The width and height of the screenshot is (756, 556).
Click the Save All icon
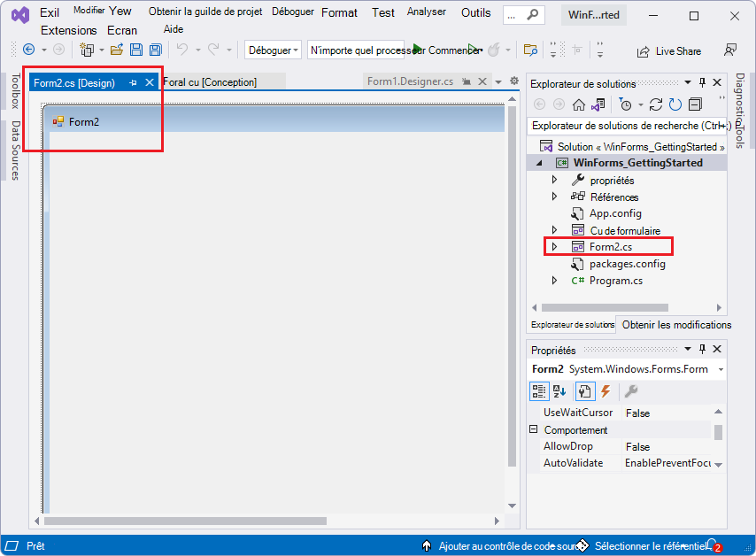pyautogui.click(x=155, y=50)
